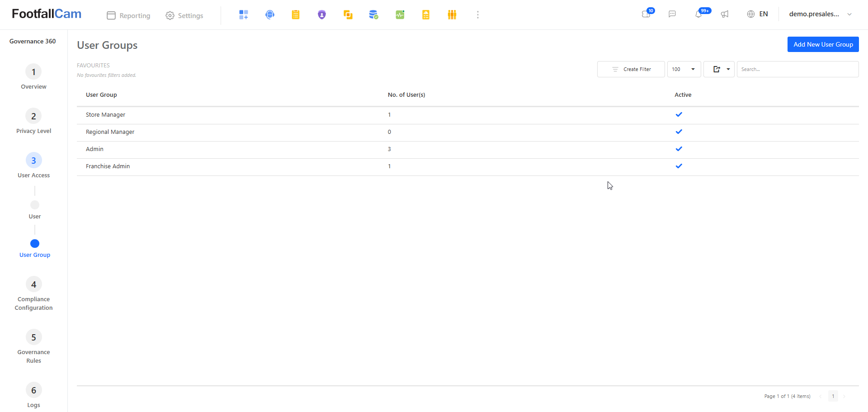The height and width of the screenshot is (412, 868).
Task: Click Add New User Group button
Action: 823,44
